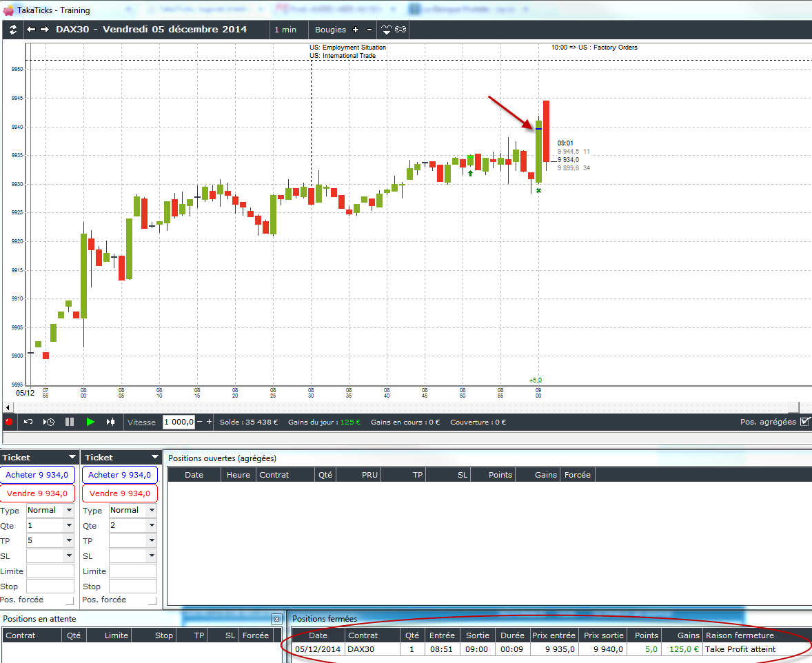The image size is (812, 663).
Task: Open TP dropdown showing 5
Action: click(69, 540)
